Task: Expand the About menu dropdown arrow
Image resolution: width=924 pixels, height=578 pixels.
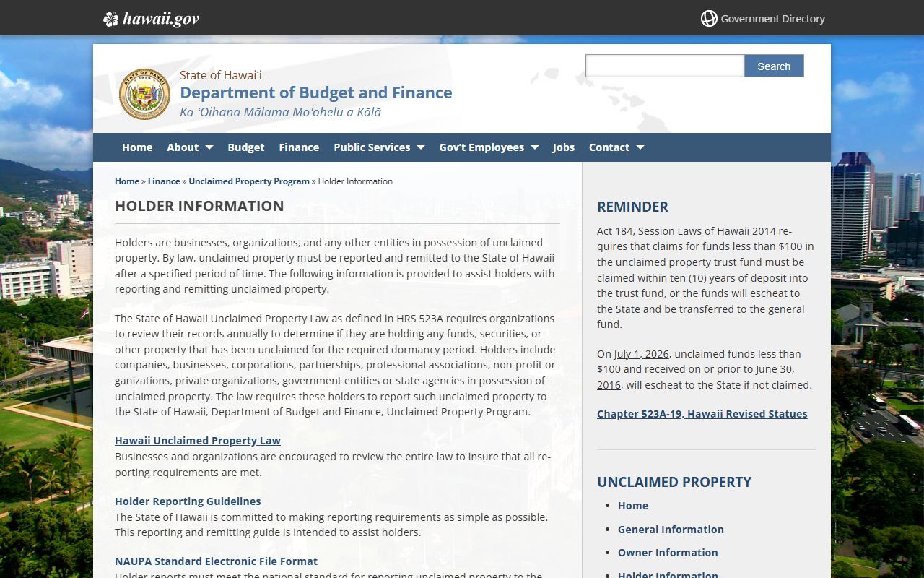Action: (x=209, y=147)
